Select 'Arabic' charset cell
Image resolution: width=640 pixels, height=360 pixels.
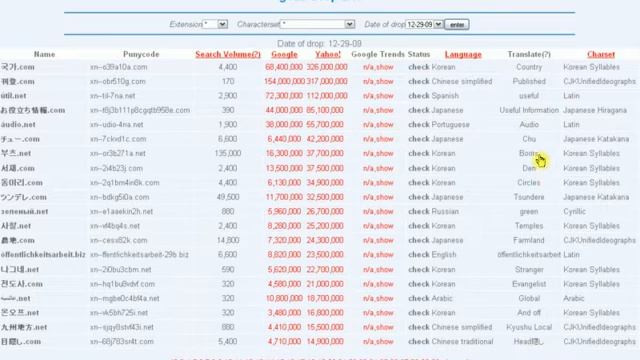(573, 298)
